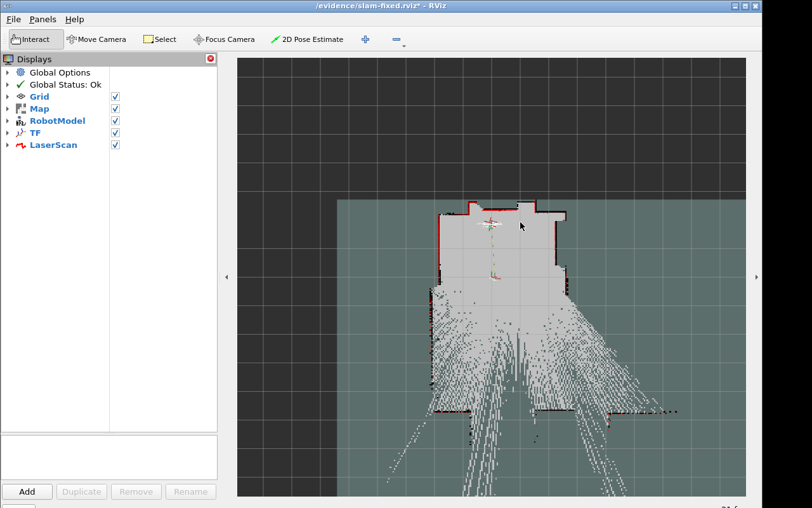
Task: Click the property description text box
Action: (x=109, y=457)
